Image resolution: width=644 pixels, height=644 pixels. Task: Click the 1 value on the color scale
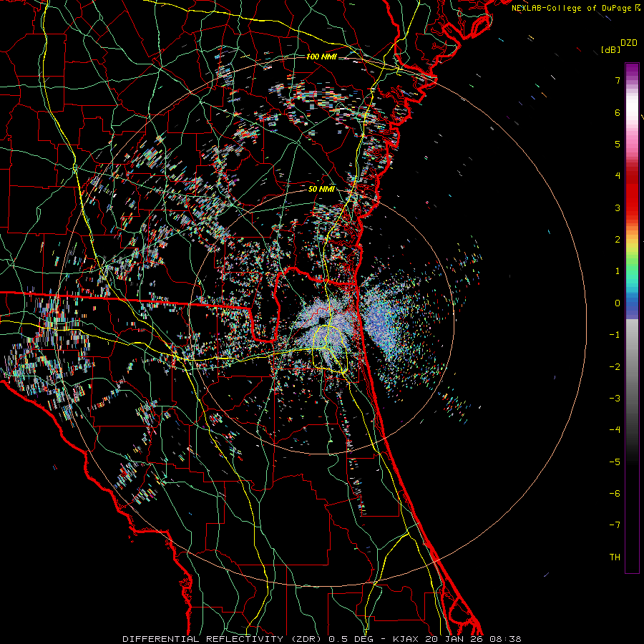pyautogui.click(x=618, y=271)
